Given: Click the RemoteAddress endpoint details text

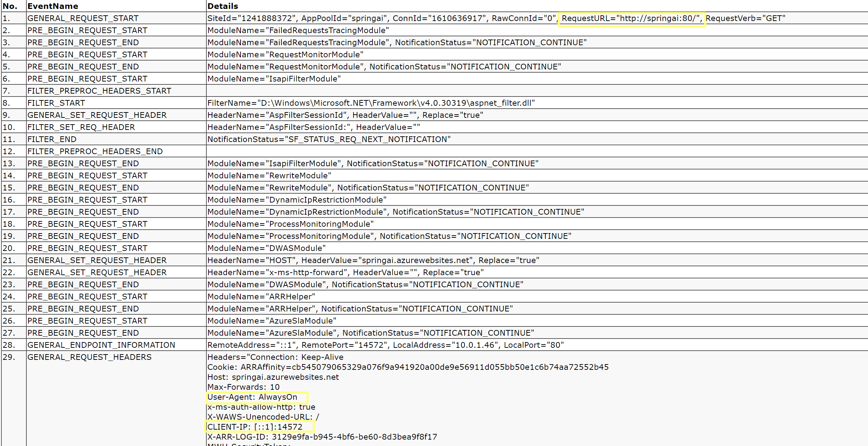Looking at the screenshot, I should [385, 345].
